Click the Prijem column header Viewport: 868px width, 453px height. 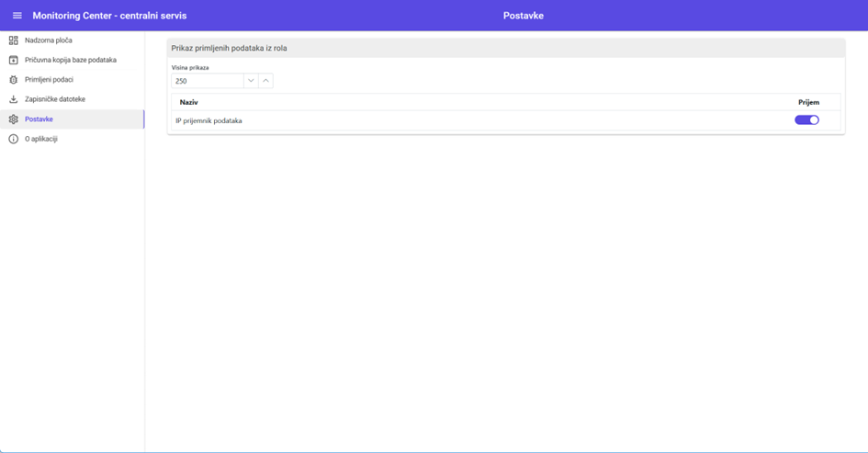[x=808, y=102]
